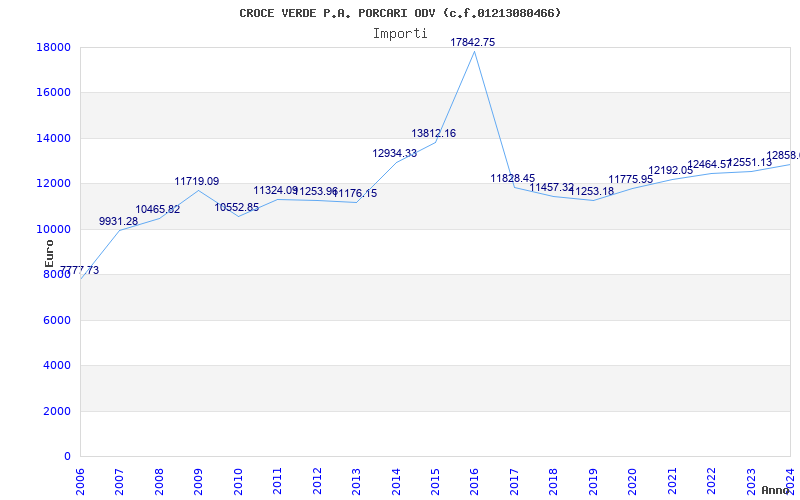Click the data label 13812.16
The width and height of the screenshot is (800, 500).
(434, 133)
